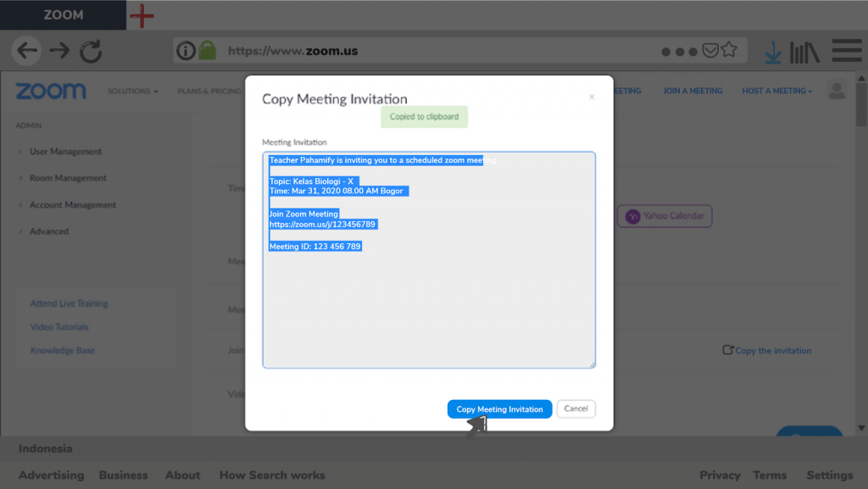
Task: Open the library bookshelf icon
Action: coord(804,53)
